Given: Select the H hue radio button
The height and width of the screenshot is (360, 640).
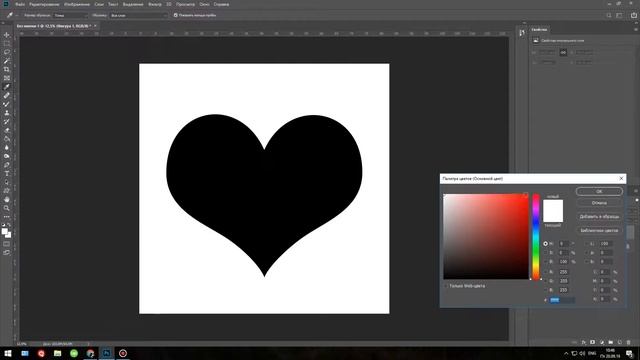Looking at the screenshot, I should pos(545,243).
